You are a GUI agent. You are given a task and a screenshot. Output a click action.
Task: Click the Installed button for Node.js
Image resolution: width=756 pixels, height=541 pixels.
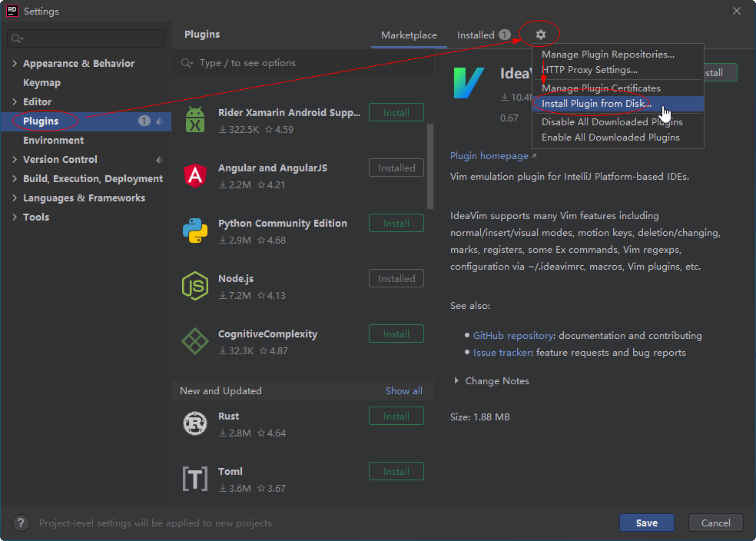point(396,279)
